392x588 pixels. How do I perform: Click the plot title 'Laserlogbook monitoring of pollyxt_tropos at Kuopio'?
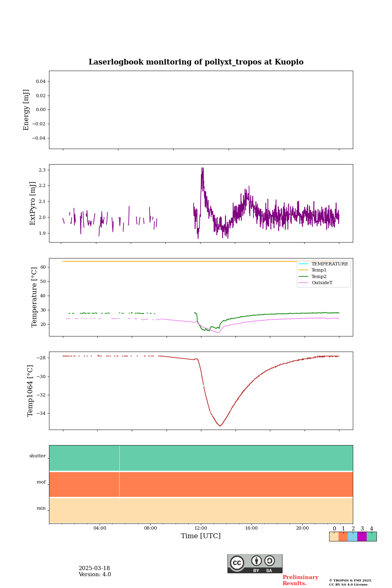(x=196, y=62)
